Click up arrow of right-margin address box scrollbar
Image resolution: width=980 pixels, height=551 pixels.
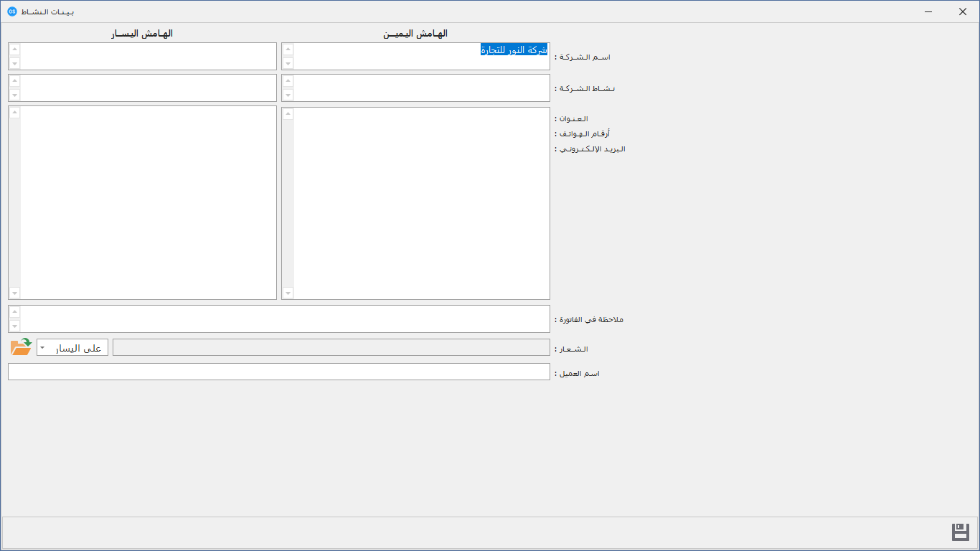tap(288, 113)
